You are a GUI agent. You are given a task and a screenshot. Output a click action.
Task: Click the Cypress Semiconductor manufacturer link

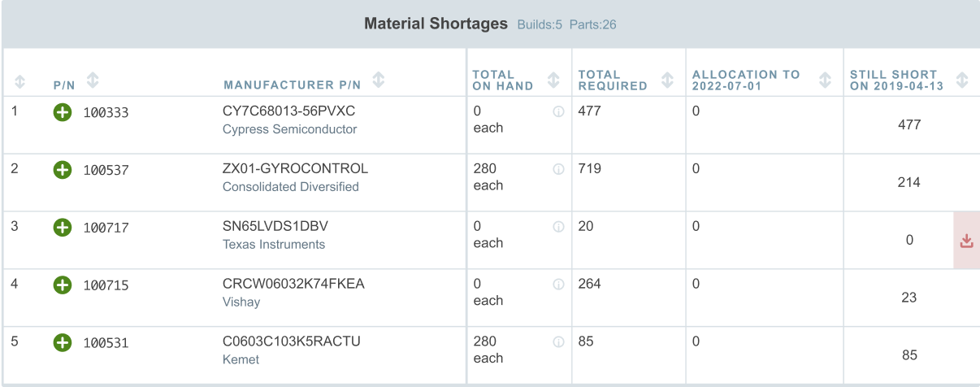click(289, 129)
